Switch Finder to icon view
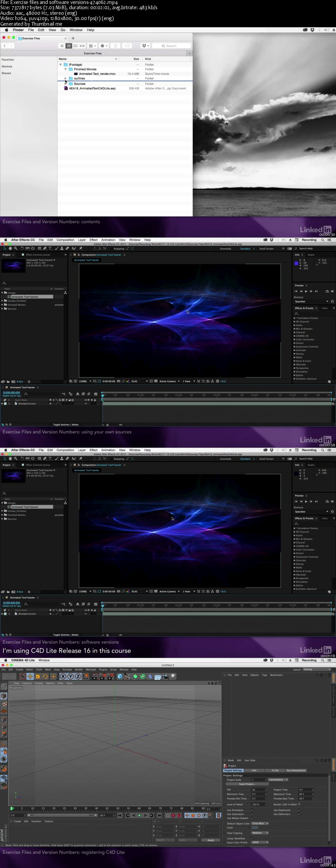336x868 pixels. tap(62, 46)
